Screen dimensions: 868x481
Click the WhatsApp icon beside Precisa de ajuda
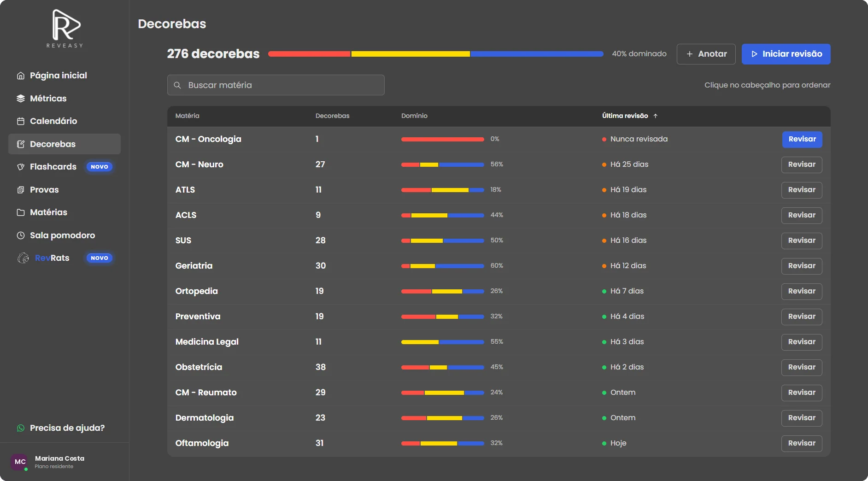21,428
